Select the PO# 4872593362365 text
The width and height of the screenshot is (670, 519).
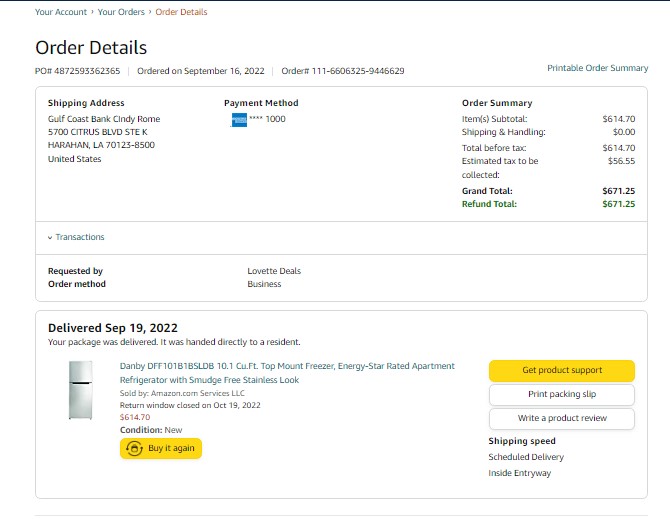point(77,71)
